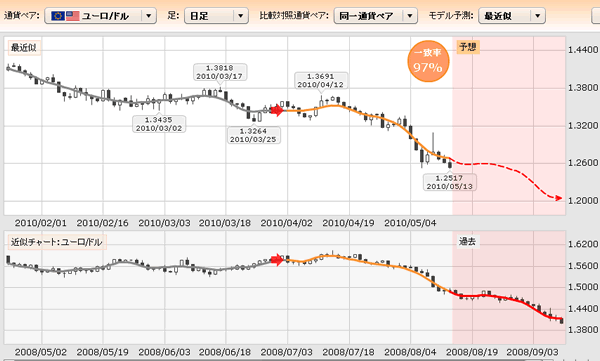Click the 1.3800 lower chart axis value
This screenshot has height=361, width=600.
[x=583, y=329]
